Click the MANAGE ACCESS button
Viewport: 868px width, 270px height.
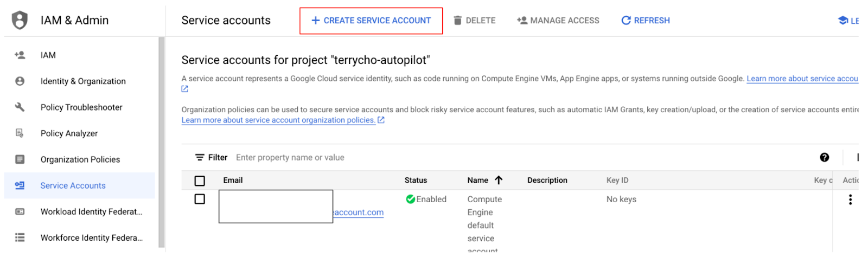point(558,21)
